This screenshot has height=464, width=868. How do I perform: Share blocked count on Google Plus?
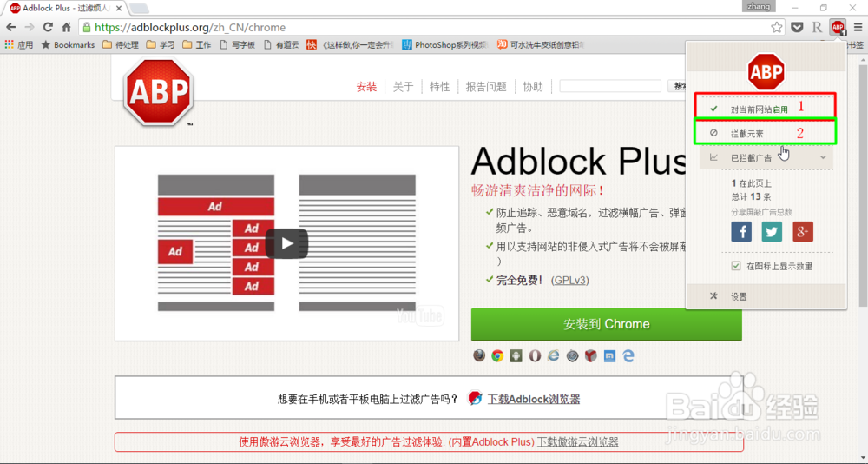[x=803, y=231]
